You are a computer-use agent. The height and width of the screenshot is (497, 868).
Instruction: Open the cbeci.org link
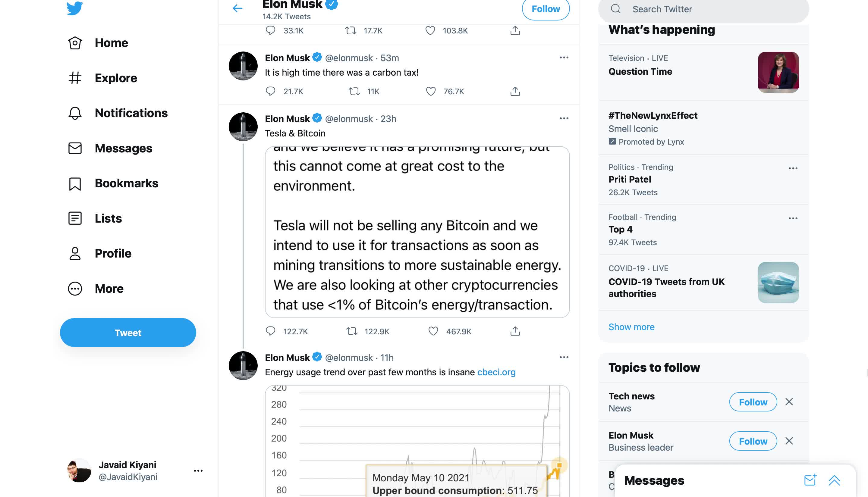pyautogui.click(x=496, y=372)
